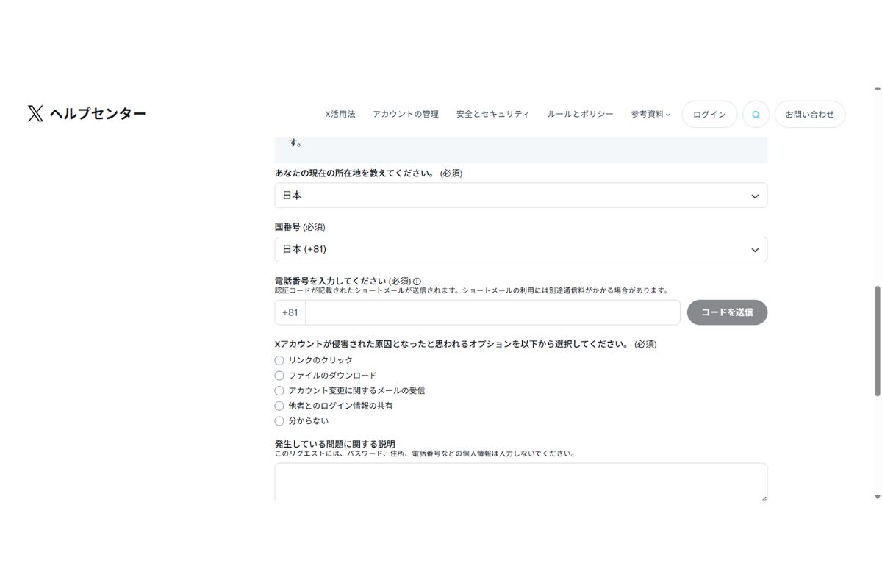Select リンクのクリック radio option

279,360
